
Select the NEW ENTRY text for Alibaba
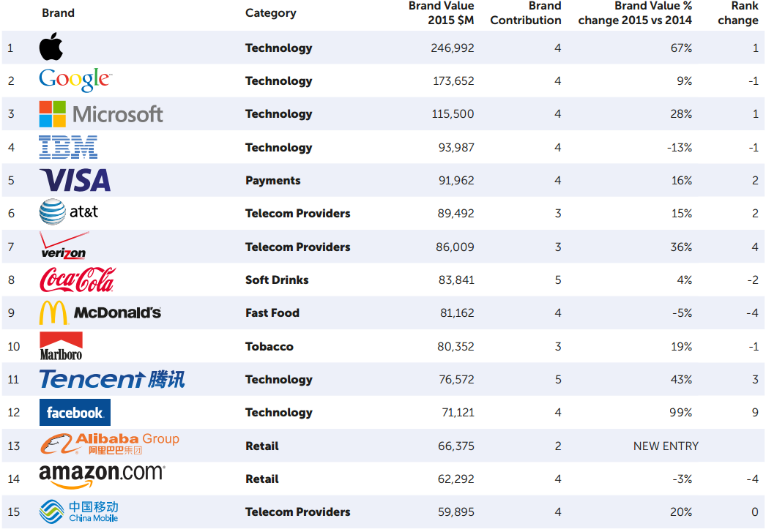click(666, 446)
